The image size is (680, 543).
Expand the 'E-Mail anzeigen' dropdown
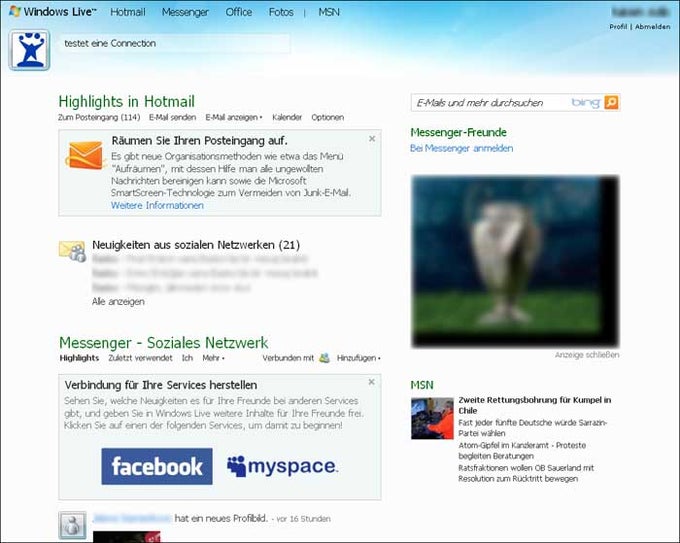(x=234, y=117)
